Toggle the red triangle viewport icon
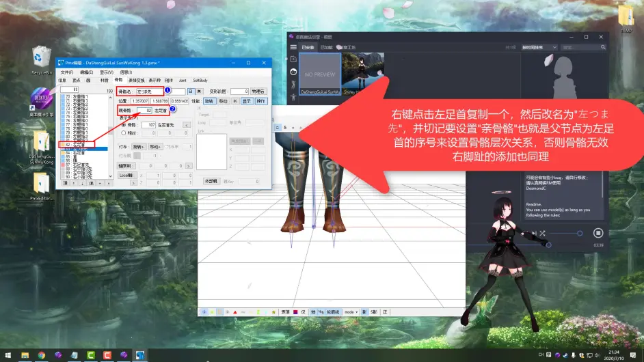Image resolution: width=644 pixels, height=362 pixels. [x=235, y=312]
